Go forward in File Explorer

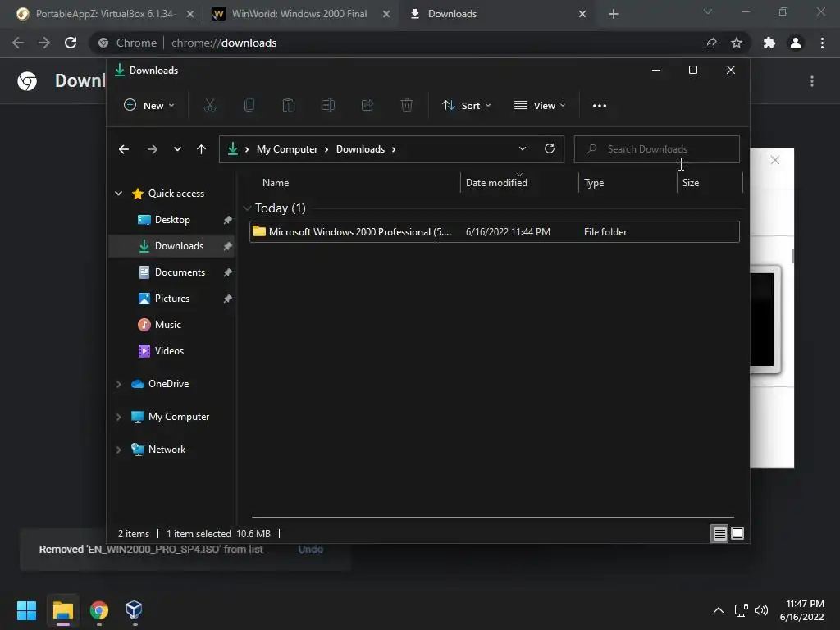(x=152, y=149)
